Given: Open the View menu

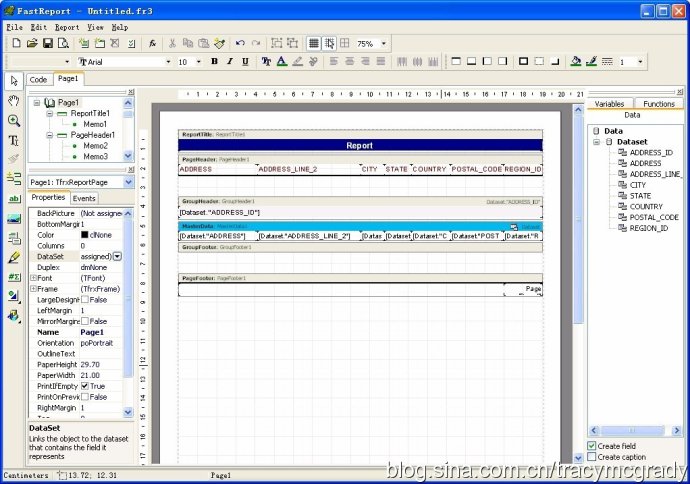Looking at the screenshot, I should point(95,27).
